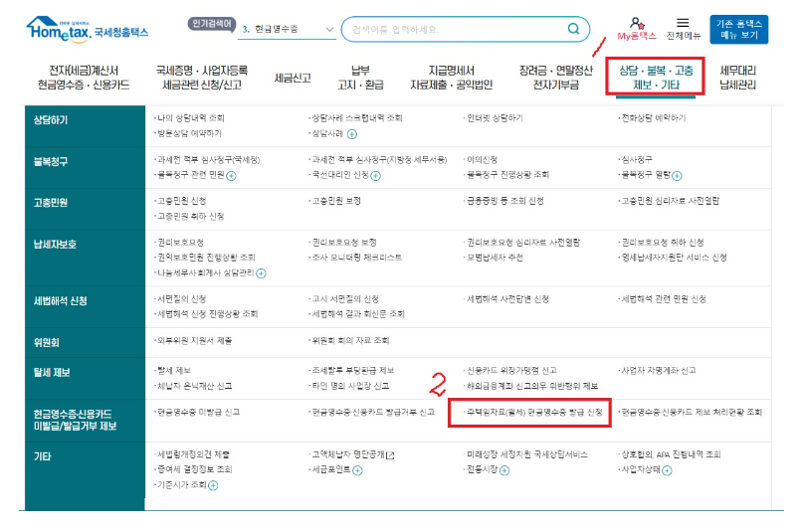This screenshot has height=532, width=804.
Task: Open 상담사례 스크랩내역 조회 link
Action: [x=357, y=118]
